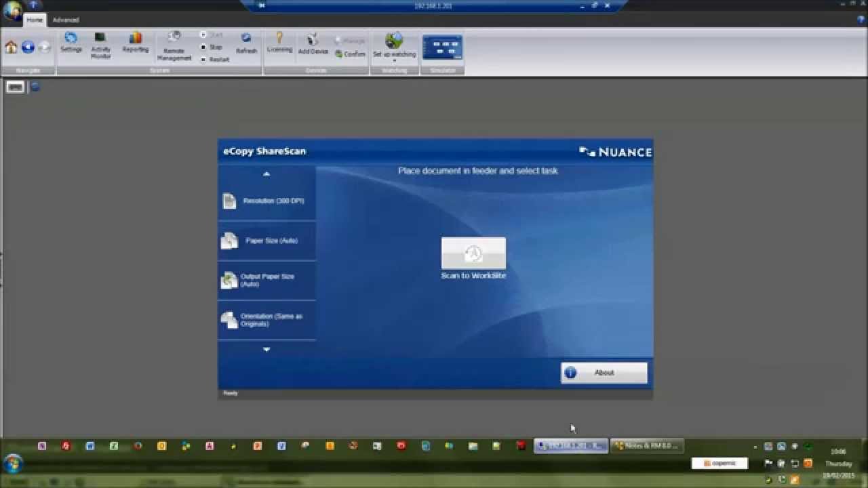Open Resolution (300 DPI) setting

(267, 201)
